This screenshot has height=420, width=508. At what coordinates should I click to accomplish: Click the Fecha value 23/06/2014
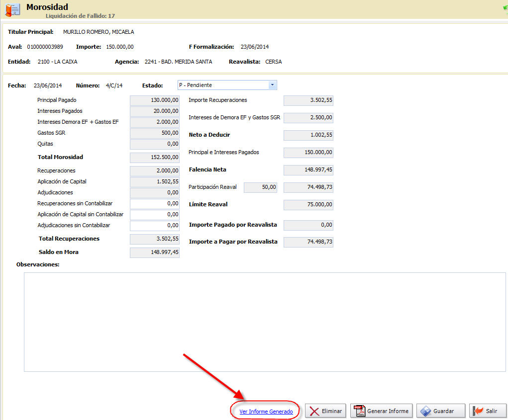click(x=48, y=86)
